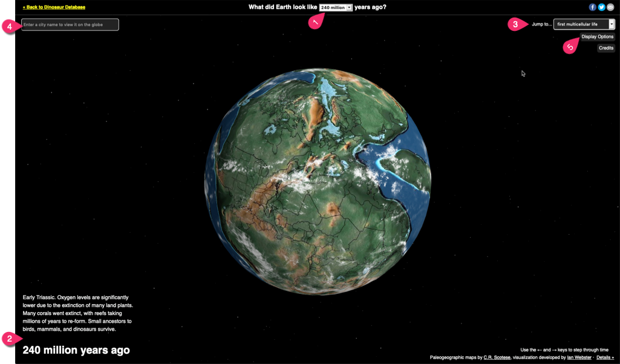Click the pink marker numbered 1

(x=315, y=22)
